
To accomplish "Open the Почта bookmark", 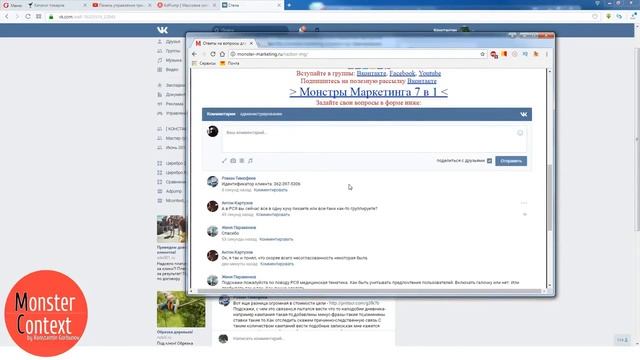I will [230, 63].
